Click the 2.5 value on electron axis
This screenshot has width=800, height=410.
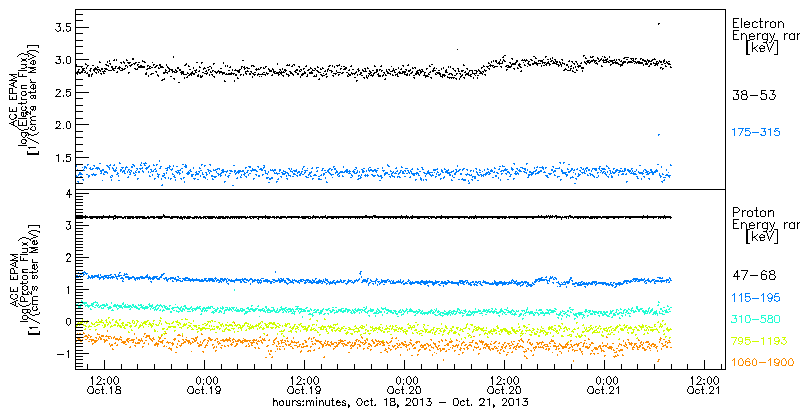pyautogui.click(x=63, y=93)
